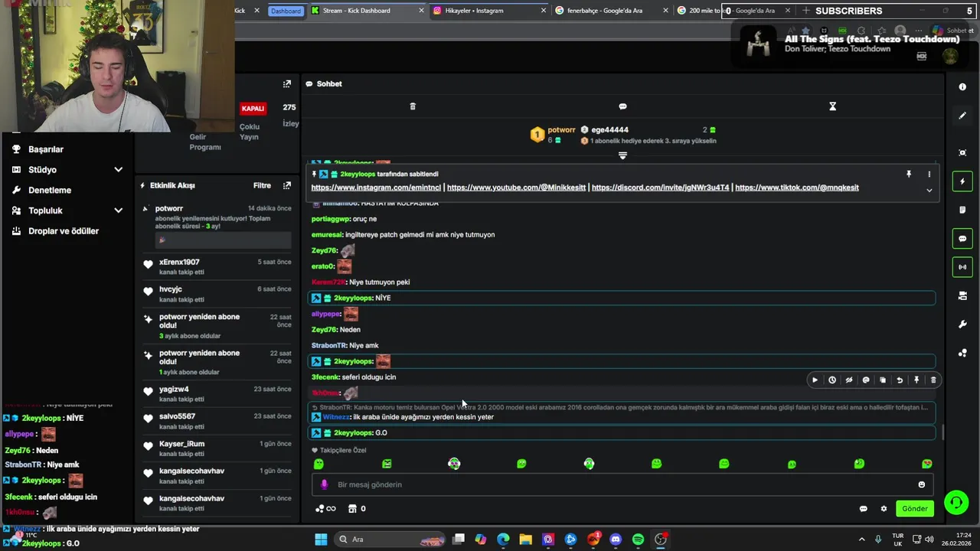
Task: Click the play icon in message action toolbar
Action: click(x=815, y=380)
